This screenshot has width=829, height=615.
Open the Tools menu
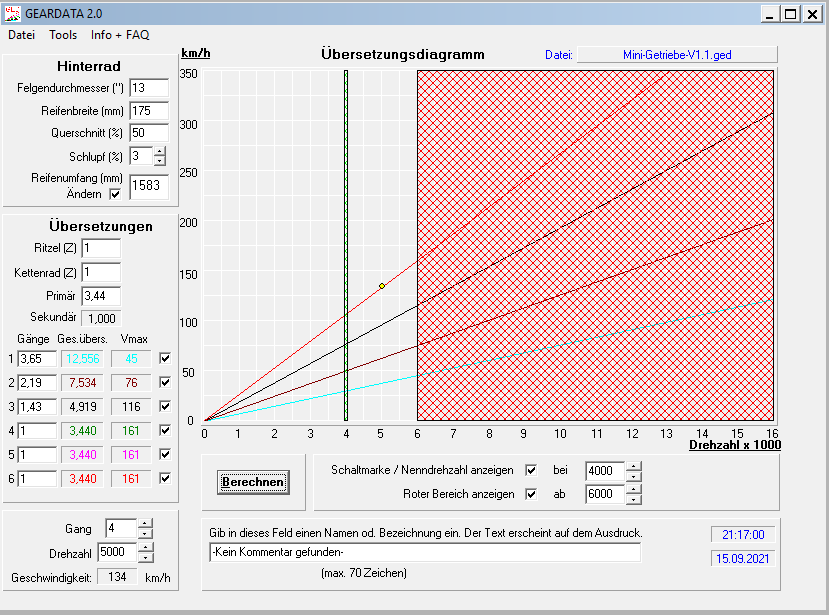click(63, 35)
